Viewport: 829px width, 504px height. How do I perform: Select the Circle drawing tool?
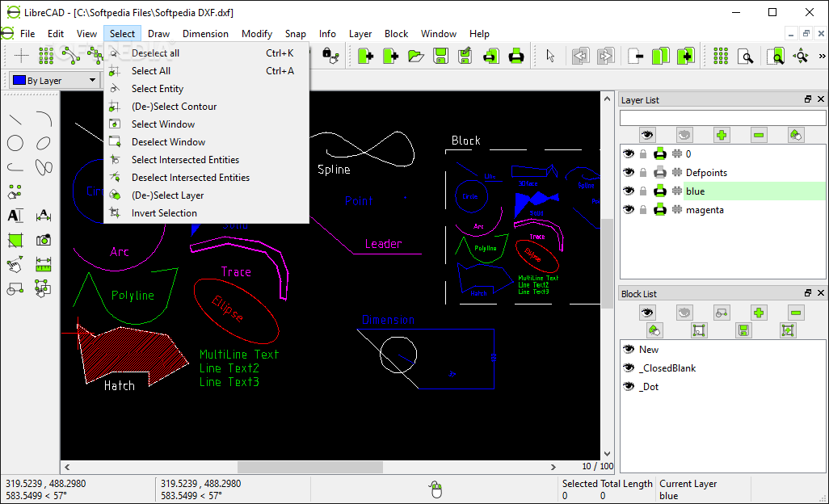pos(15,143)
